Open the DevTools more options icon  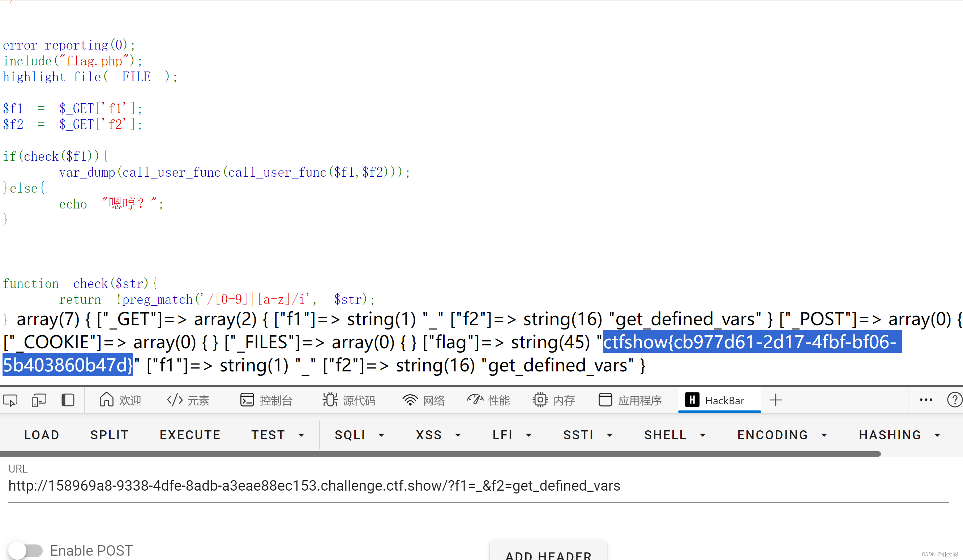[x=926, y=400]
